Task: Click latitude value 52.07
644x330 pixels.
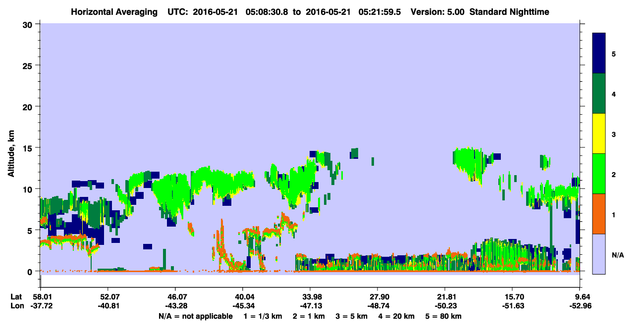Action: click(x=107, y=296)
